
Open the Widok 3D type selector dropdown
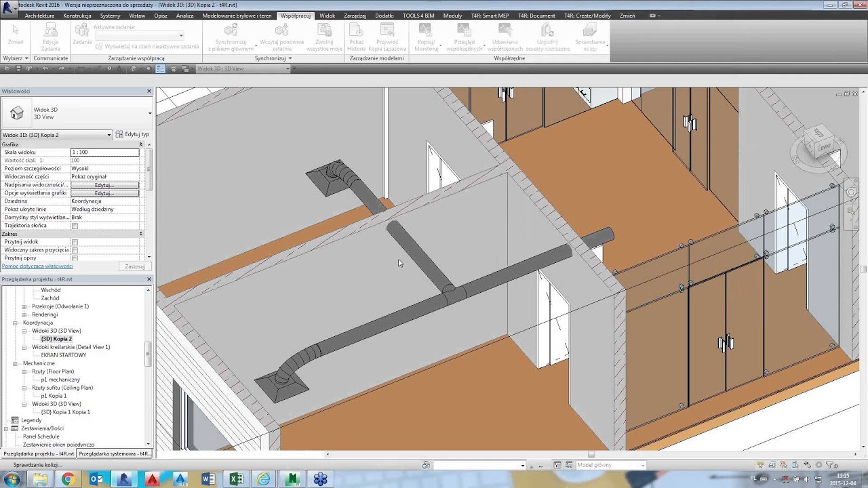149,113
